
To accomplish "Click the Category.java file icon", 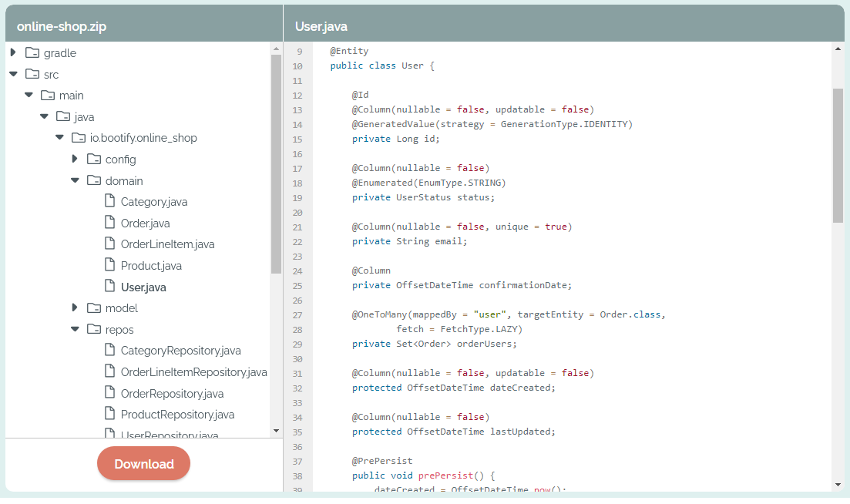I will [110, 201].
